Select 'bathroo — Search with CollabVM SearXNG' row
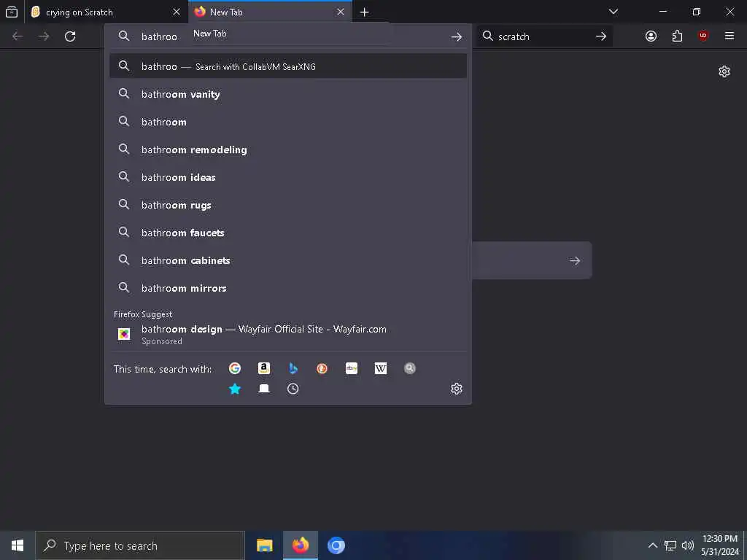The height and width of the screenshot is (560, 747). pos(287,66)
